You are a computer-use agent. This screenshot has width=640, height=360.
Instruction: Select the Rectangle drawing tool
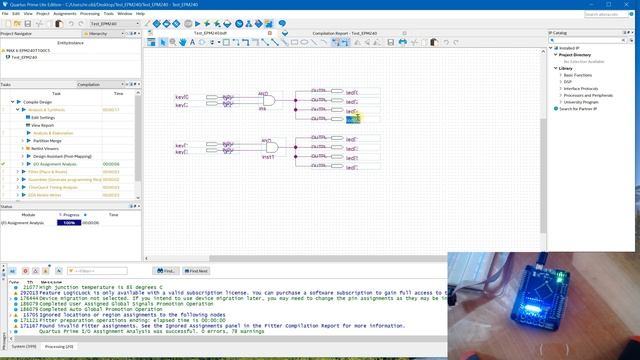click(295, 42)
